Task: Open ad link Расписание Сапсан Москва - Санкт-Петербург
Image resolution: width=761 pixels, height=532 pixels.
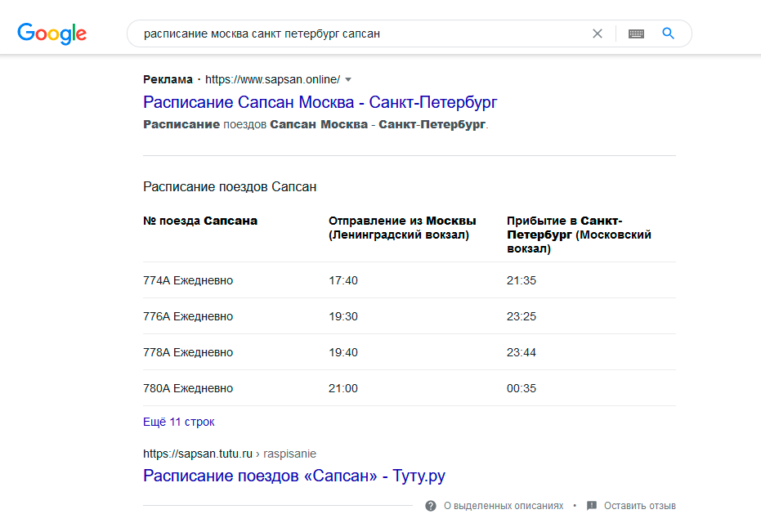Action: [x=320, y=102]
